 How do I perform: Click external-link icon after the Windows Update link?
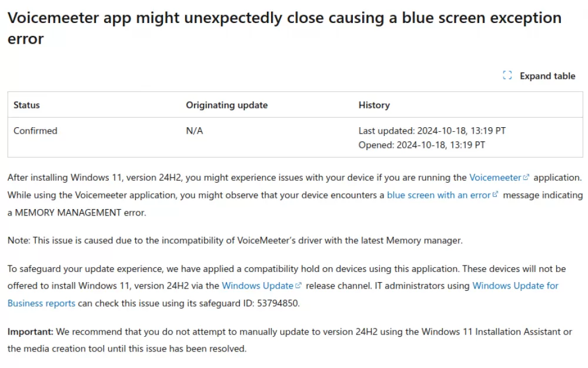point(298,286)
